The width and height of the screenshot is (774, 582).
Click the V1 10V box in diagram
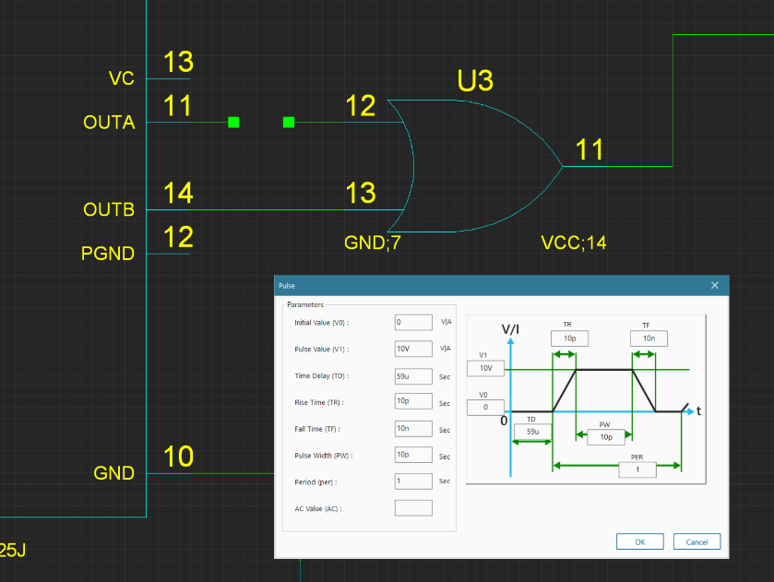point(486,368)
